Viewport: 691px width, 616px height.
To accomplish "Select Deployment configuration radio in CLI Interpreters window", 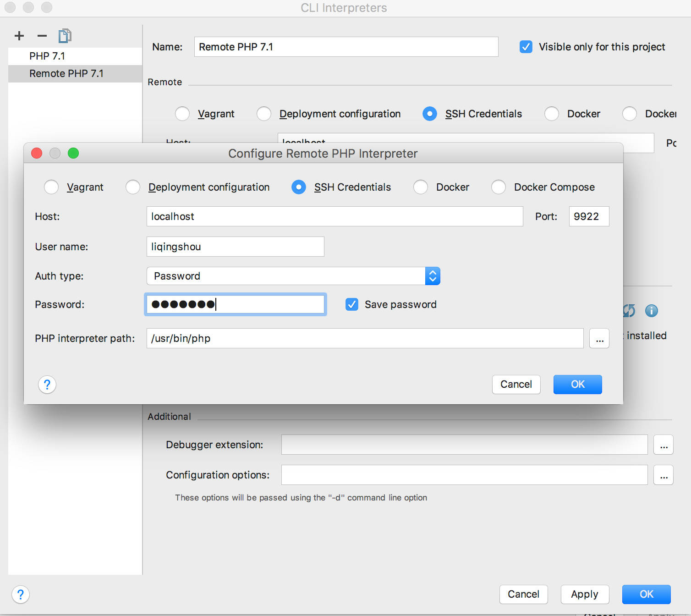I will click(x=264, y=114).
